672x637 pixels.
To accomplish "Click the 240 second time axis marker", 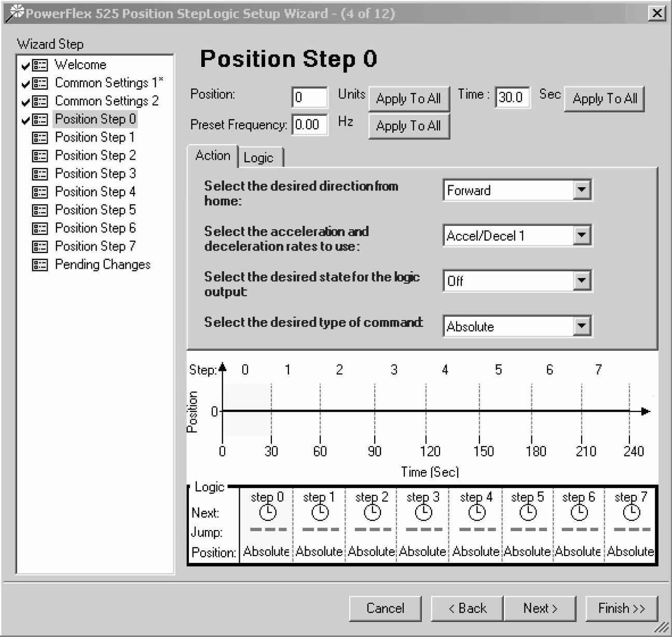I will 634,451.
